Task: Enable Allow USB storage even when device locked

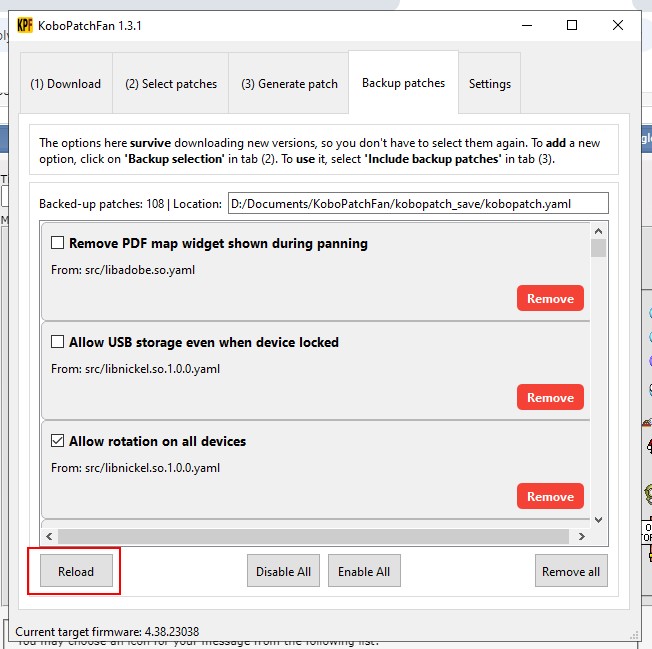Action: 57,342
